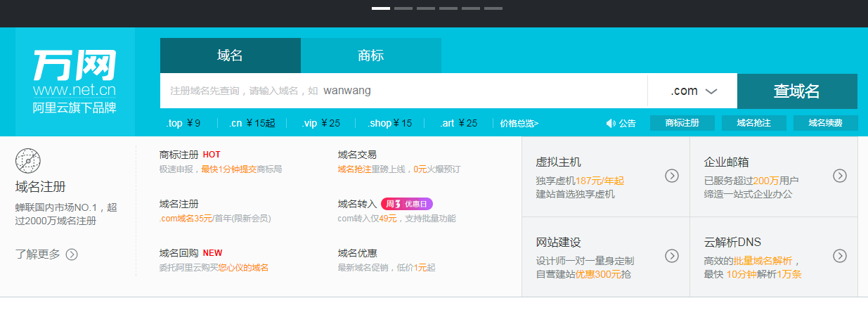The height and width of the screenshot is (336, 868).
Task: Open the 域名交易 link
Action: coord(357,155)
